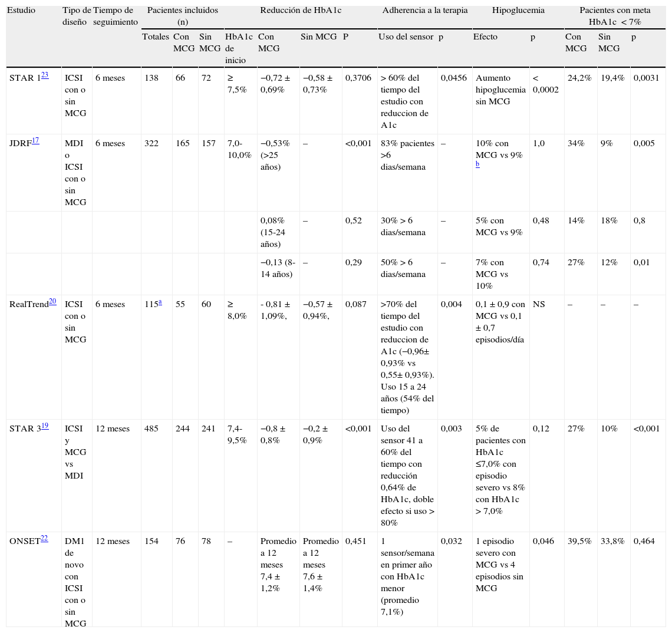The height and width of the screenshot is (633, 672).
Task: Click the Adherencia a la terapia header
Action: tap(424, 11)
